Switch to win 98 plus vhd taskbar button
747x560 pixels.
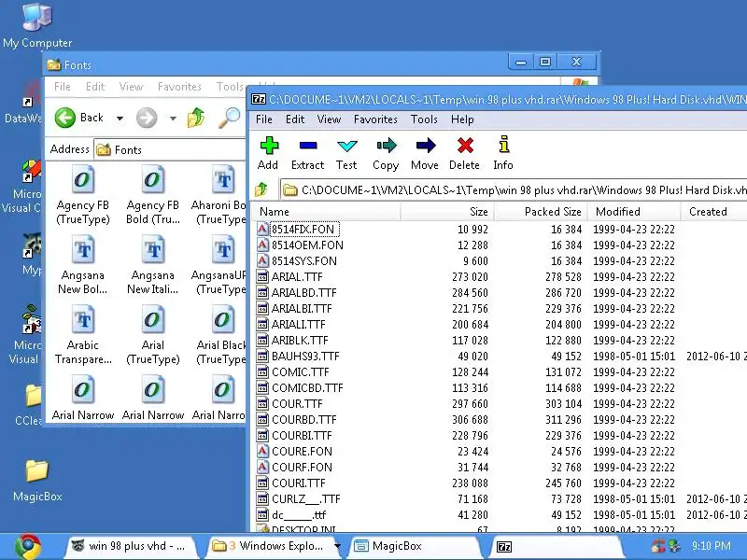click(129, 546)
